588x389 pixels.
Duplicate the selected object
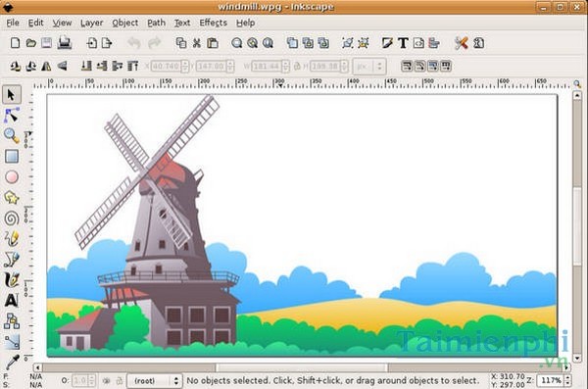(x=292, y=43)
